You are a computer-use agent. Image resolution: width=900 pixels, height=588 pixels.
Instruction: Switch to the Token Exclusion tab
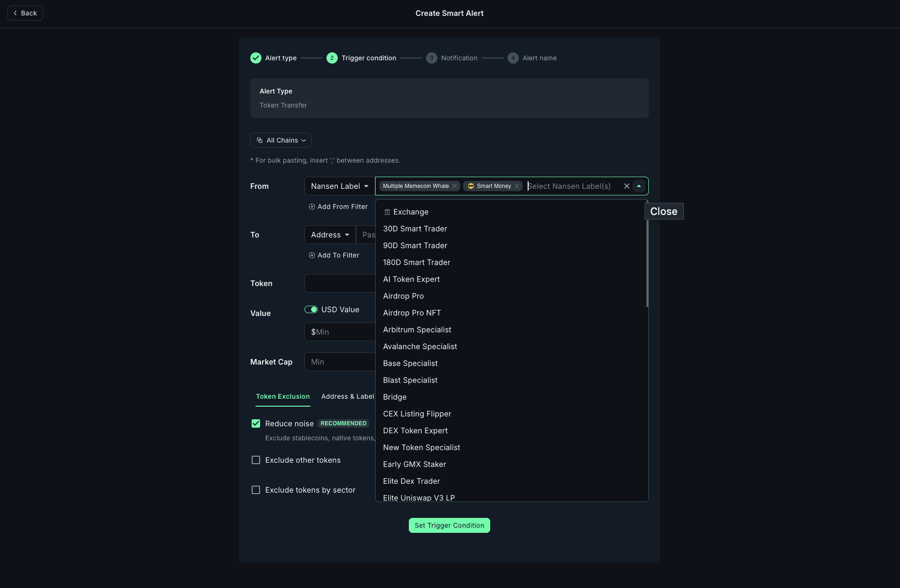[x=283, y=396]
